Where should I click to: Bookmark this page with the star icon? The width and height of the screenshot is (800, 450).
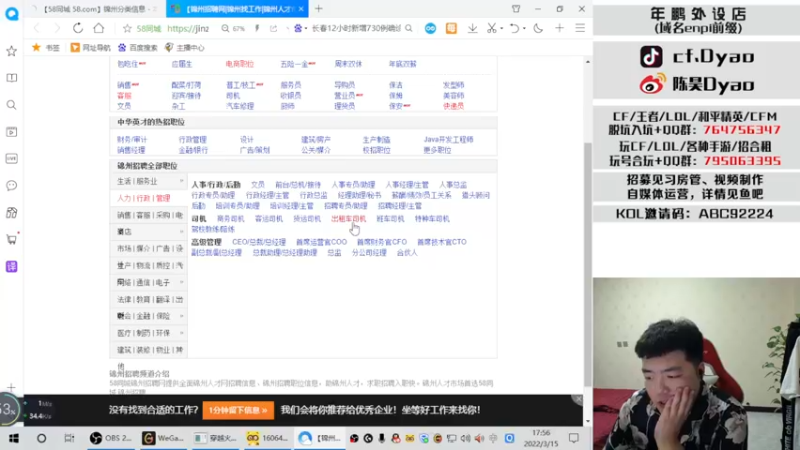[x=127, y=29]
